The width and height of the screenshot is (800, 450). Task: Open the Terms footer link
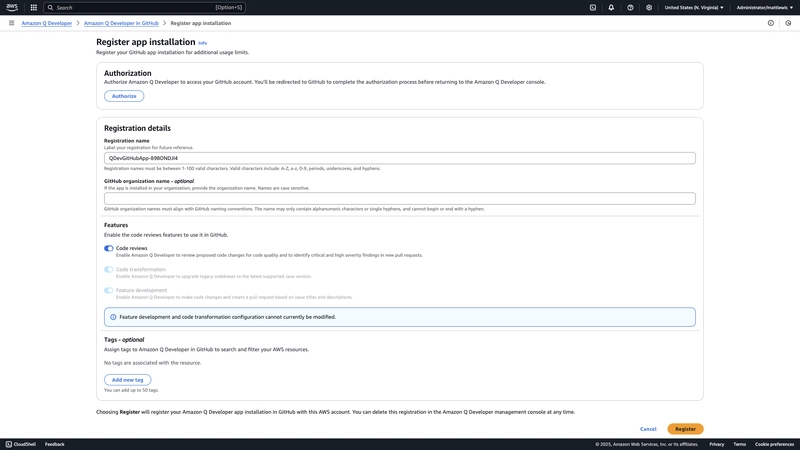click(x=739, y=444)
